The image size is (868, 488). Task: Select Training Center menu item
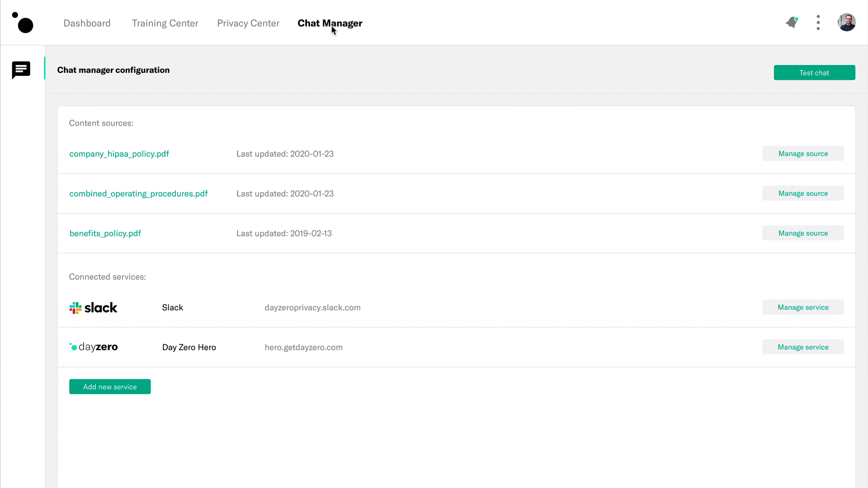pyautogui.click(x=165, y=23)
